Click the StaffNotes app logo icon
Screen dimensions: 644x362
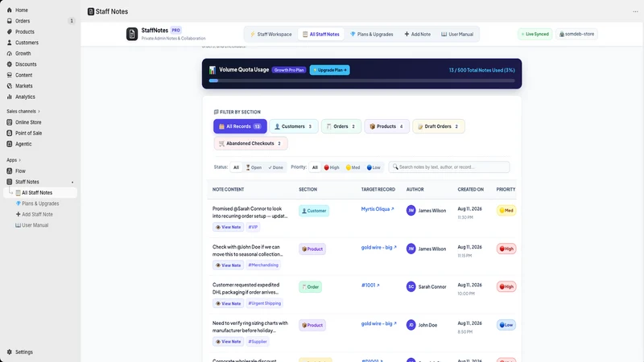pos(132,34)
